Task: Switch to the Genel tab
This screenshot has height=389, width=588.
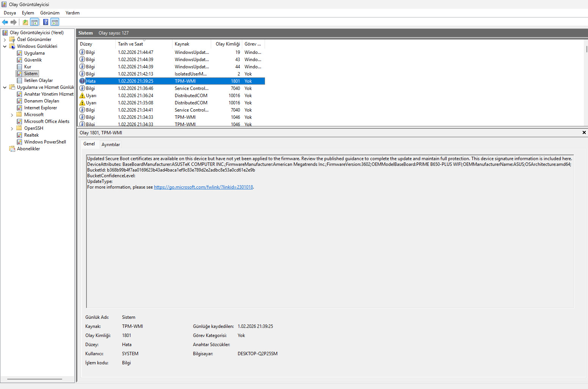Action: click(x=89, y=144)
